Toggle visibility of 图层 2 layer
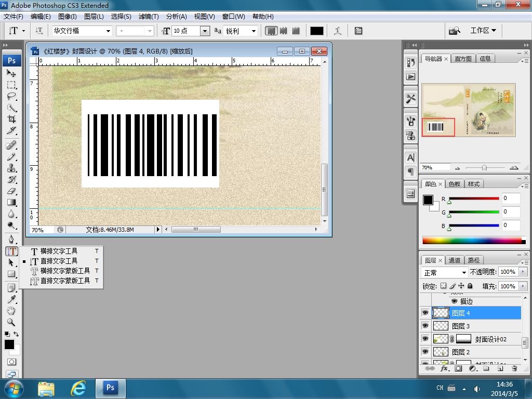Image resolution: width=532 pixels, height=399 pixels. [x=425, y=352]
